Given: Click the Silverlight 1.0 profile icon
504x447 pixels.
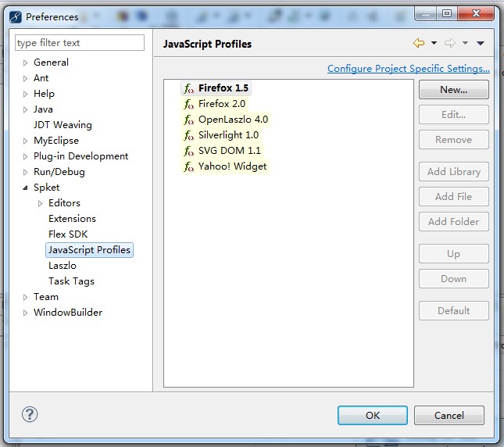Looking at the screenshot, I should coord(188,135).
